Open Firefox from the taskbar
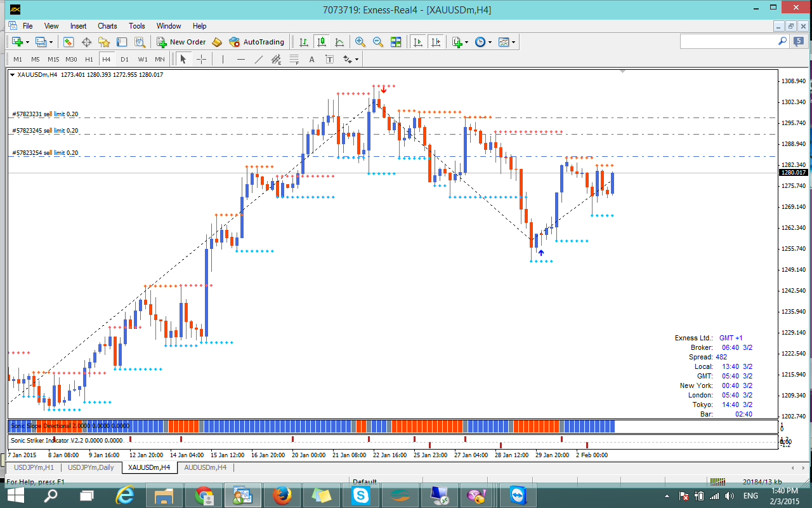 click(282, 495)
